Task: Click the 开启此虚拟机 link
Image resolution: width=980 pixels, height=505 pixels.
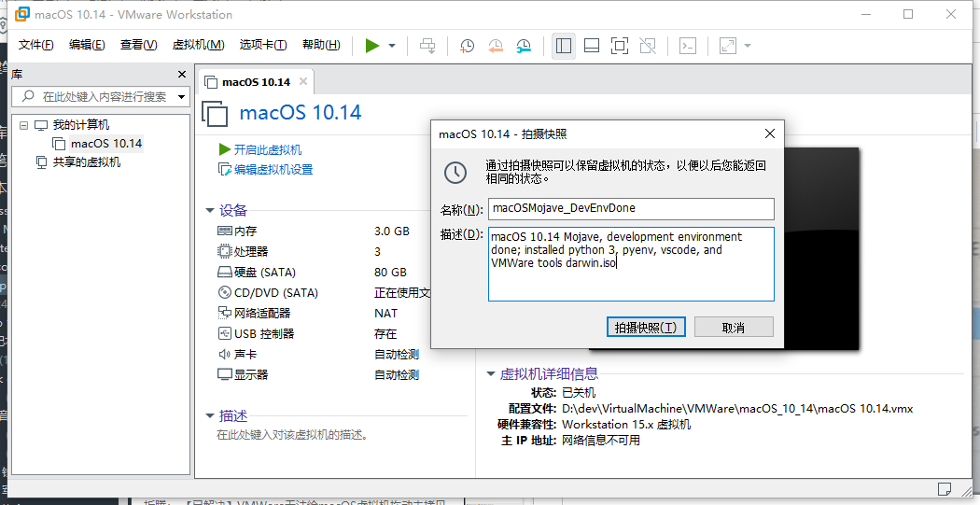Action: (x=268, y=150)
